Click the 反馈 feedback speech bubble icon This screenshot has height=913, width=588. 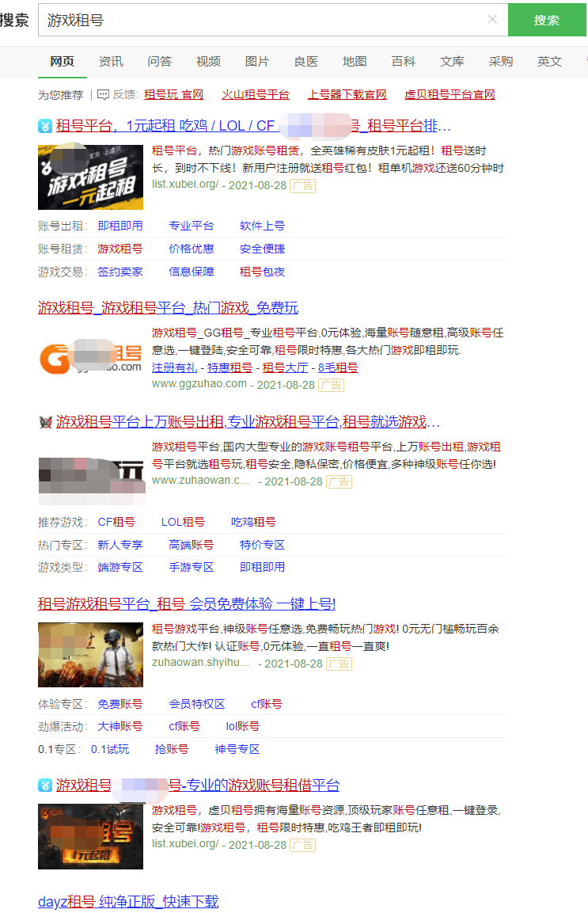pos(103,94)
